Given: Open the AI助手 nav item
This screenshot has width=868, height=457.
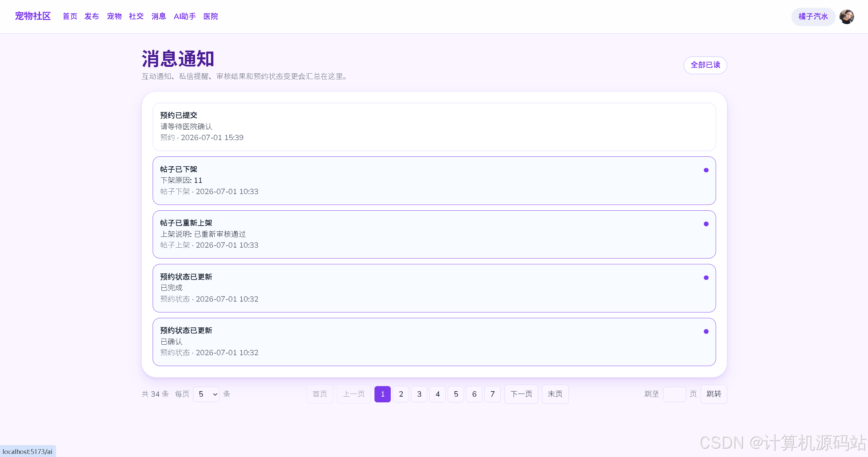Looking at the screenshot, I should [x=185, y=16].
